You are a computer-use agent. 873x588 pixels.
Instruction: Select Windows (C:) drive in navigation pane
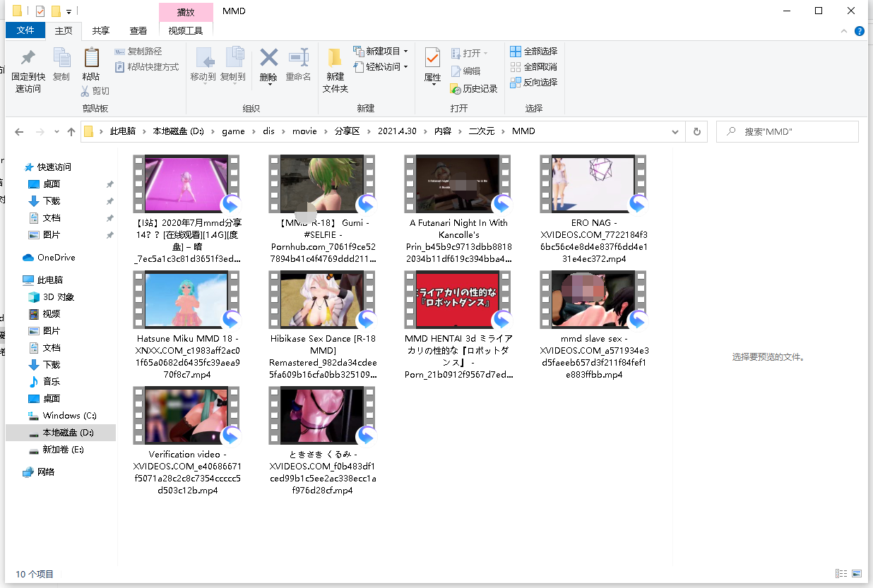[x=69, y=416]
